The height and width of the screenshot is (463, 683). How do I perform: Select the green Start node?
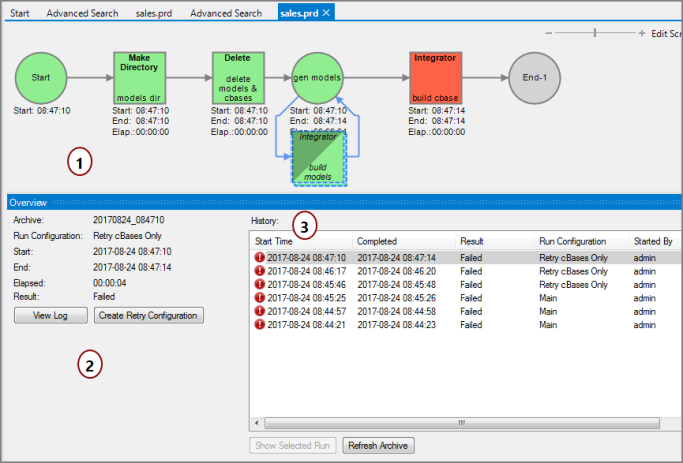tap(41, 77)
